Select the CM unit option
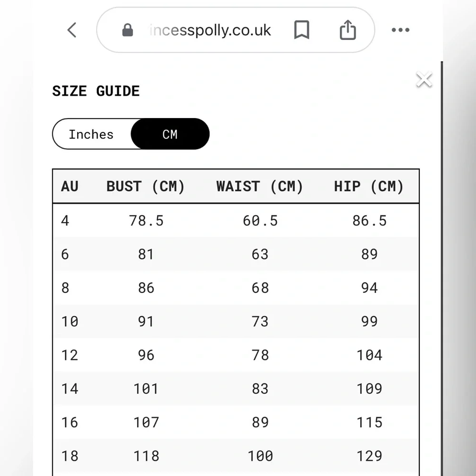This screenshot has width=476, height=476. pos(170,134)
